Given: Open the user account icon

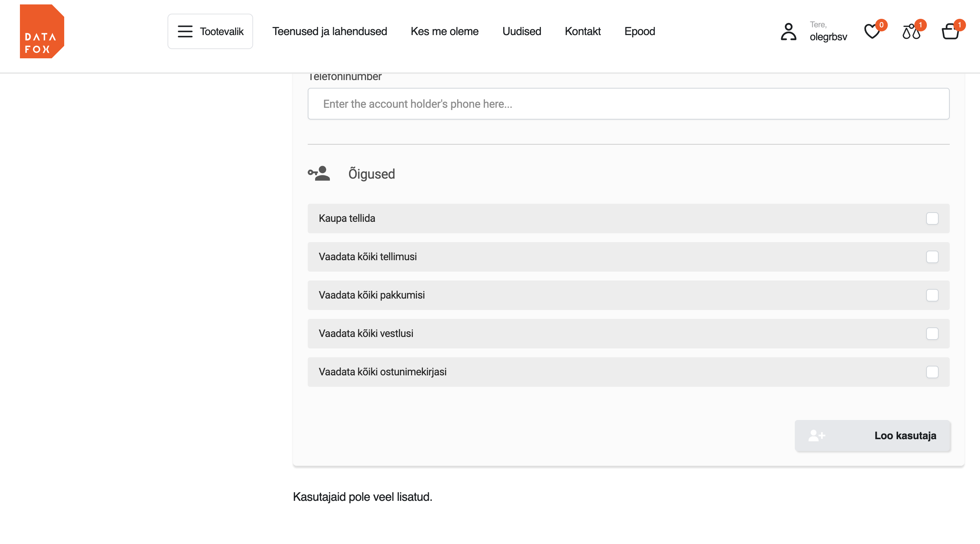Looking at the screenshot, I should coord(788,31).
